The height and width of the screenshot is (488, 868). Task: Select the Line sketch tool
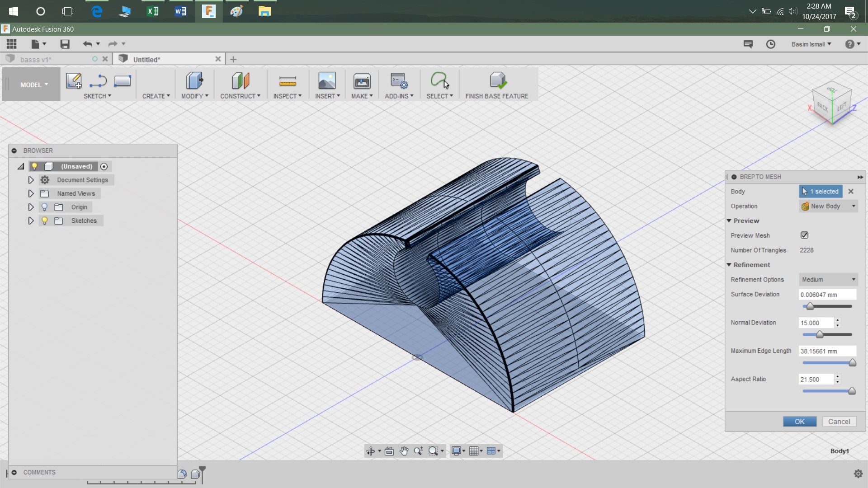[x=98, y=81]
